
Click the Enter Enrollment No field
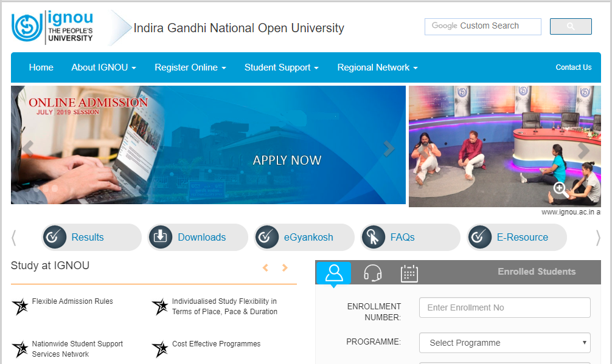click(504, 307)
